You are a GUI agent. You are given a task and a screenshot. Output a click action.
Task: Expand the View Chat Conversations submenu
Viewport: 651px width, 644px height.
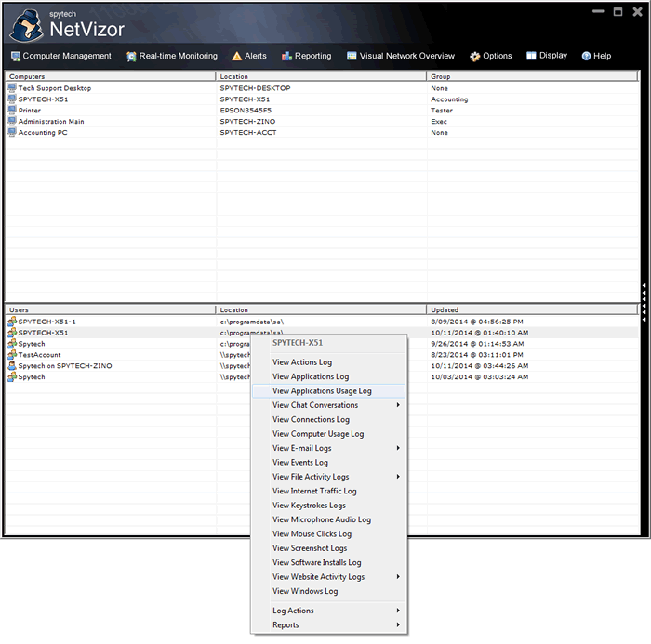point(398,405)
